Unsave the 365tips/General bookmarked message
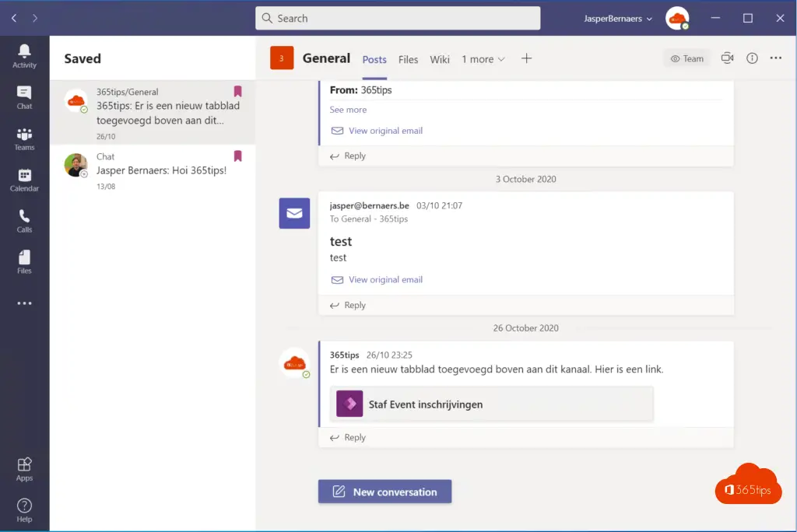The height and width of the screenshot is (532, 797). click(237, 92)
